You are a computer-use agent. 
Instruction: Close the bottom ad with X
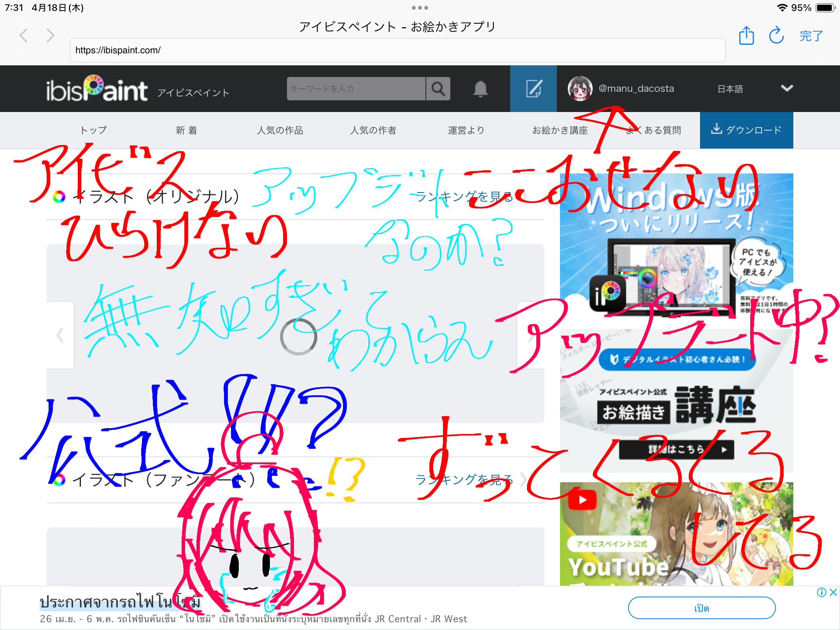click(833, 592)
